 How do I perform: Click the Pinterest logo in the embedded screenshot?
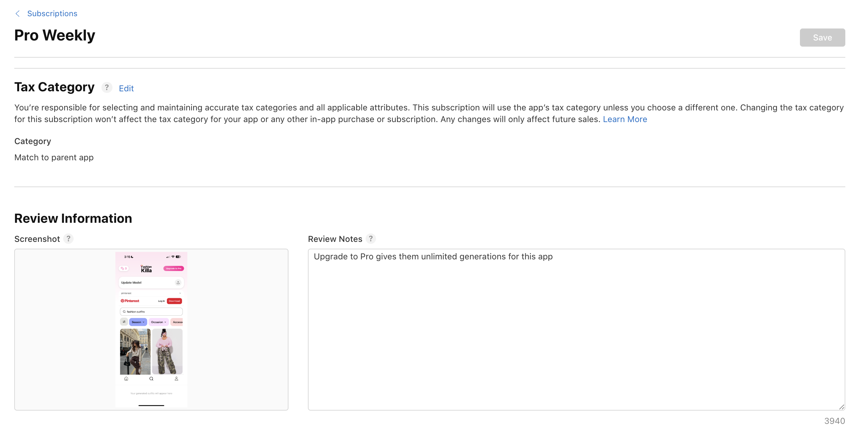[130, 301]
